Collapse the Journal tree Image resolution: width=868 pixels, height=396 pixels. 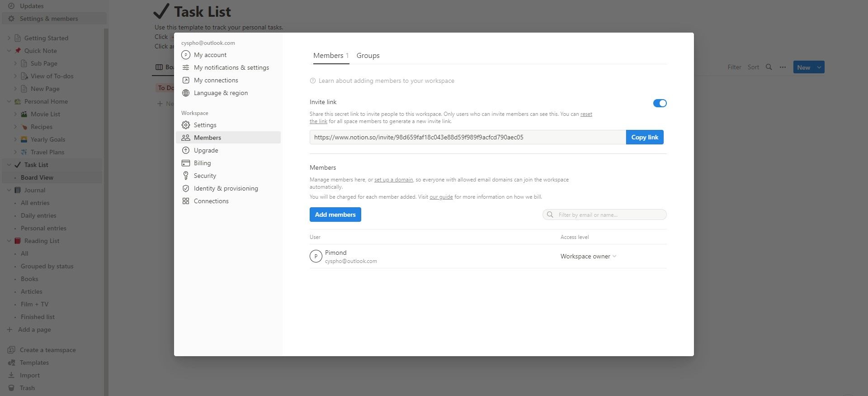pyautogui.click(x=9, y=190)
